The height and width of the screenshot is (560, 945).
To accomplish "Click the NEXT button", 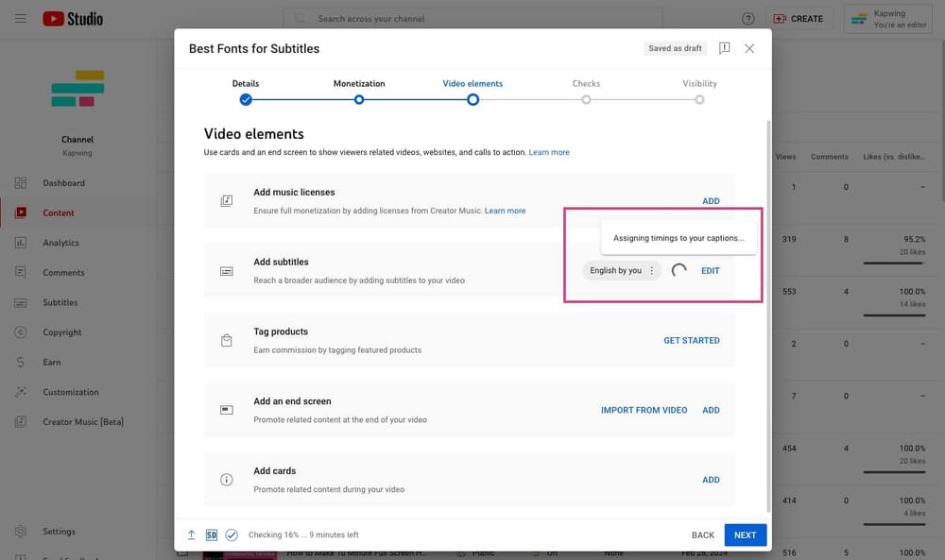I will [745, 534].
